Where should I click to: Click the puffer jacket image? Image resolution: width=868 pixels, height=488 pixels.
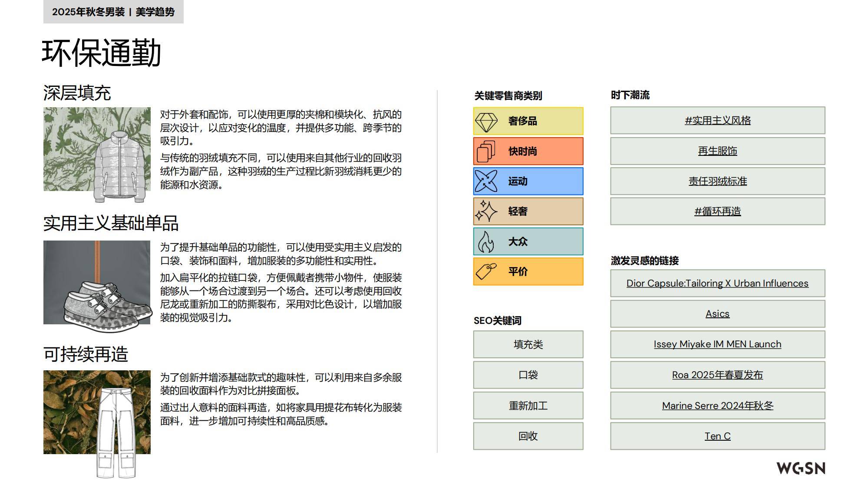(x=120, y=167)
